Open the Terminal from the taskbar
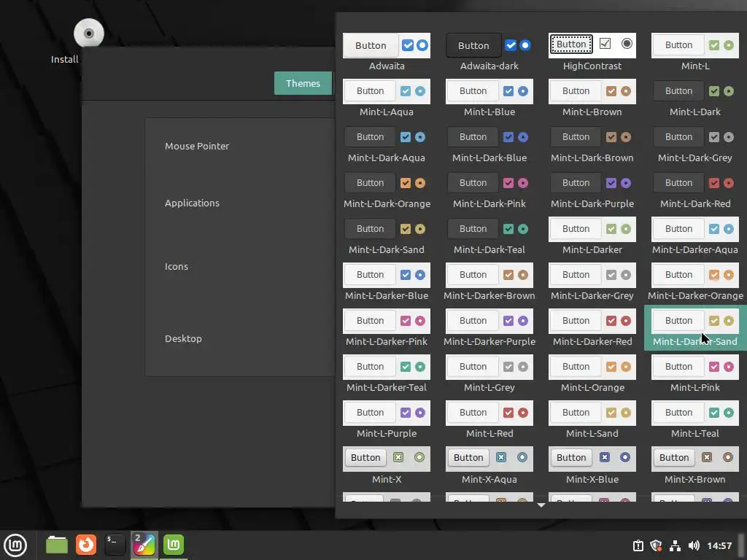Viewport: 747px width, 560px height. click(x=115, y=545)
